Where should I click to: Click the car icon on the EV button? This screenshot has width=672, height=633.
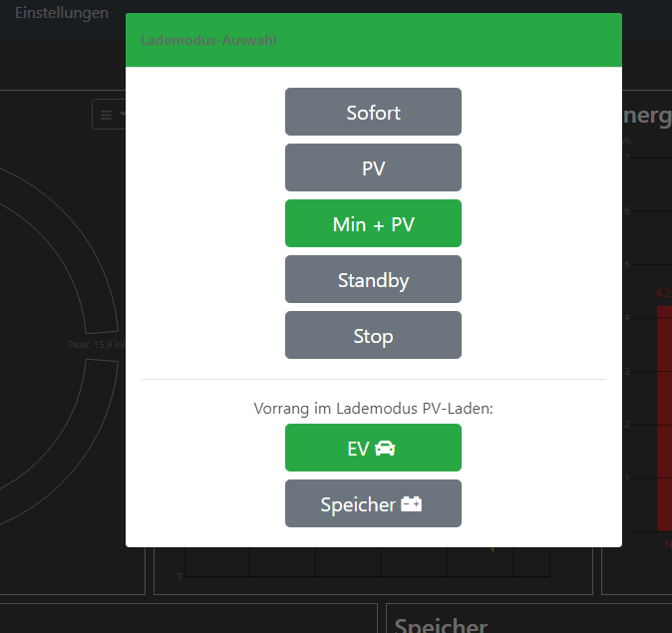click(x=386, y=449)
